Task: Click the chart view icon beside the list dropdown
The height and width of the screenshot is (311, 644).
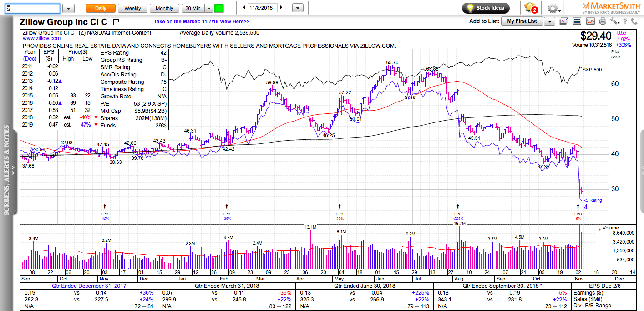Action: pyautogui.click(x=564, y=21)
